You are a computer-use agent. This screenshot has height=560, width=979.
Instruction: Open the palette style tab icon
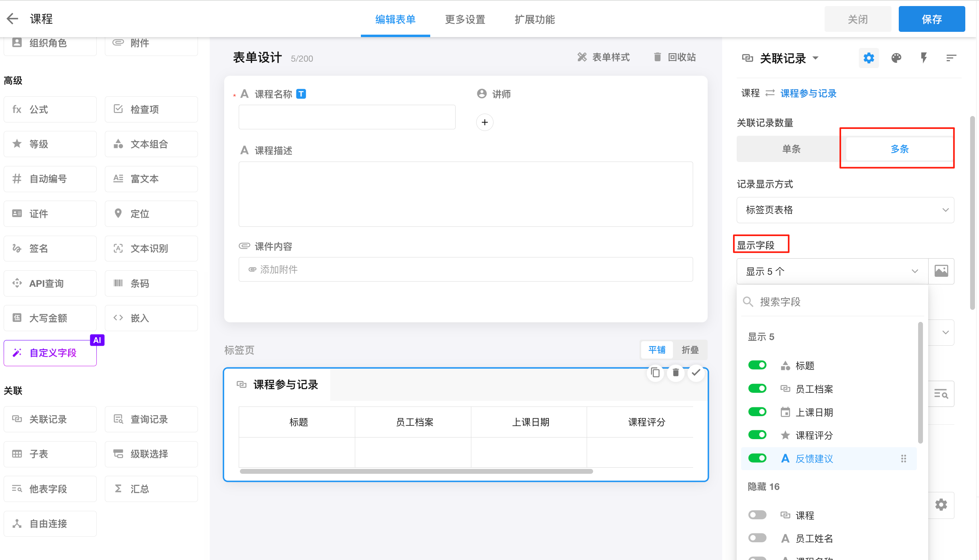point(896,58)
